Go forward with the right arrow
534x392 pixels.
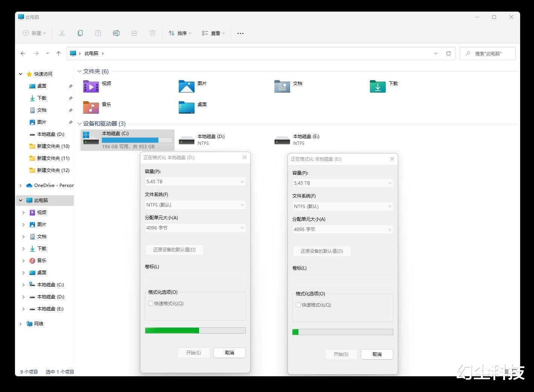(x=36, y=53)
